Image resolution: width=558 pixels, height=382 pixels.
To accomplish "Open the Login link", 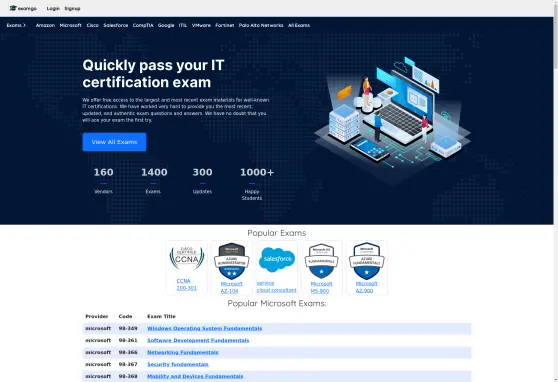I will [53, 8].
